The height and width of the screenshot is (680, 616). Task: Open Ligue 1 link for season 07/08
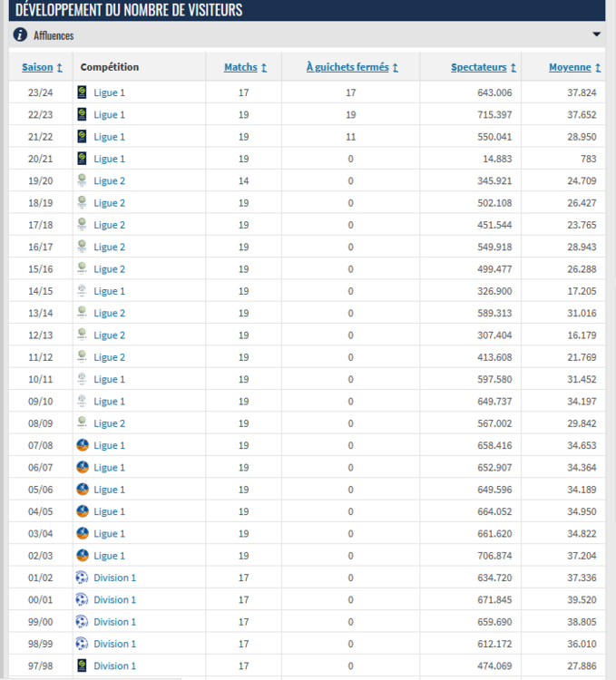click(109, 445)
